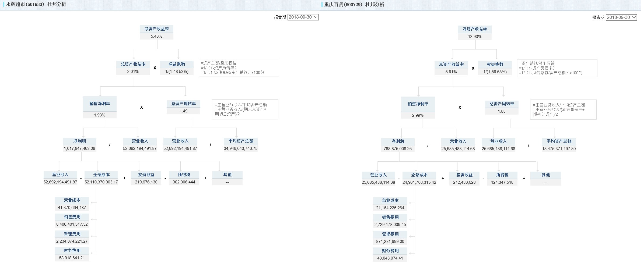Click 总资产周转率 value 1.49
Image resolution: width=644 pixels, height=266 pixels.
(x=184, y=111)
